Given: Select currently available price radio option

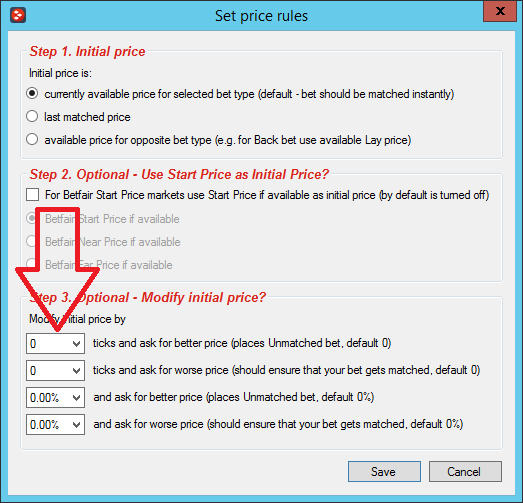Looking at the screenshot, I should 32,94.
